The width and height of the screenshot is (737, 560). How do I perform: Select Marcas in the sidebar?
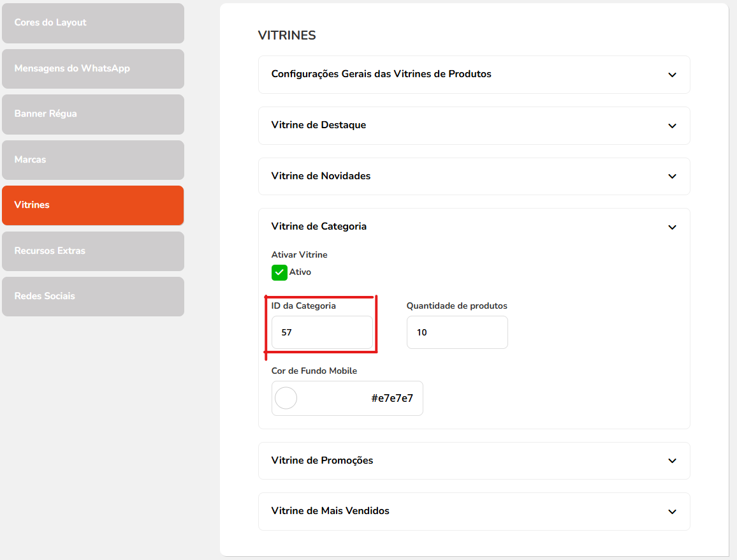pos(93,159)
